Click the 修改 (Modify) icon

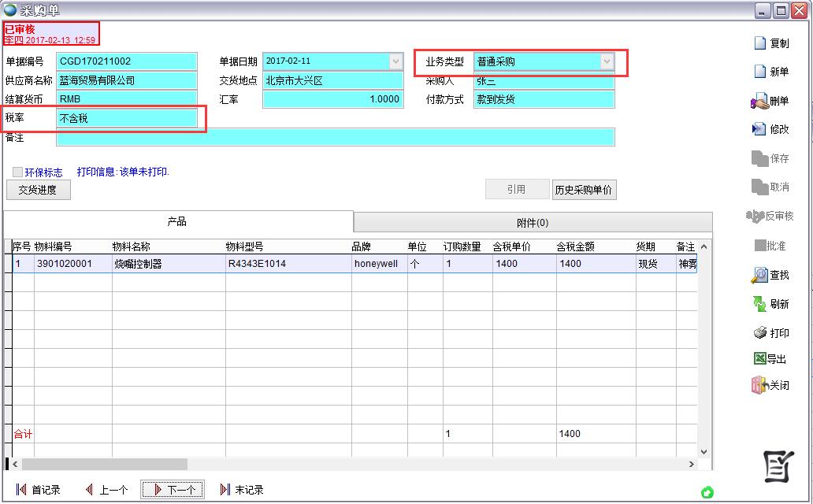759,129
